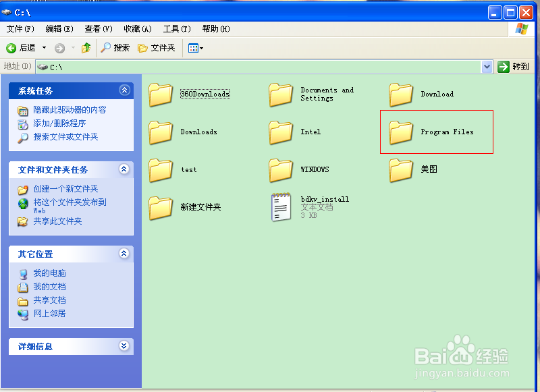Image resolution: width=540 pixels, height=392 pixels.
Task: Click the 其它位置 panel header text
Action: 35,254
